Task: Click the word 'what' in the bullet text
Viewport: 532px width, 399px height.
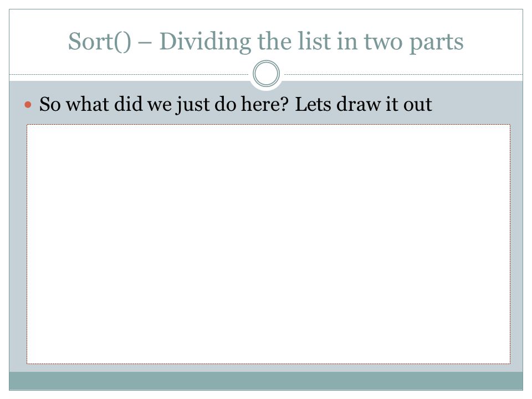Action: click(88, 104)
